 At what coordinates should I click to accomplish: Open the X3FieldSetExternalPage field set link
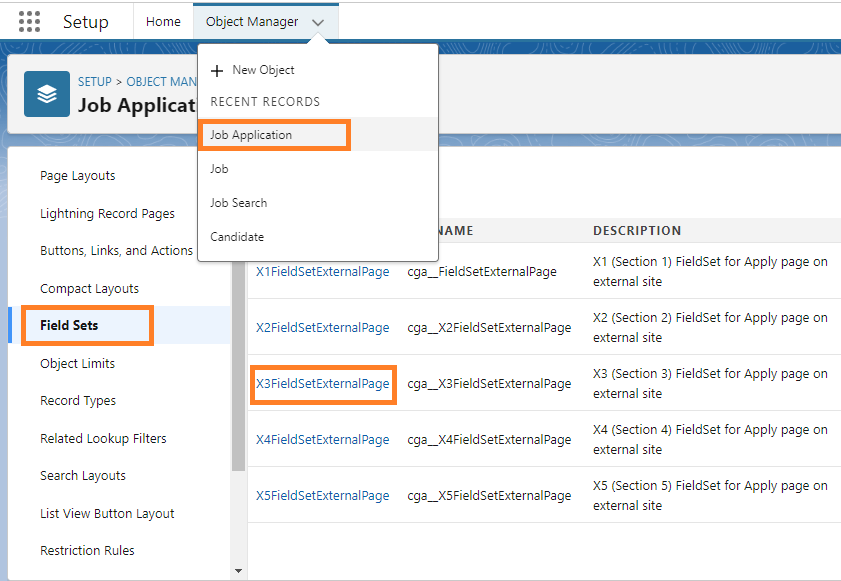pyautogui.click(x=322, y=384)
